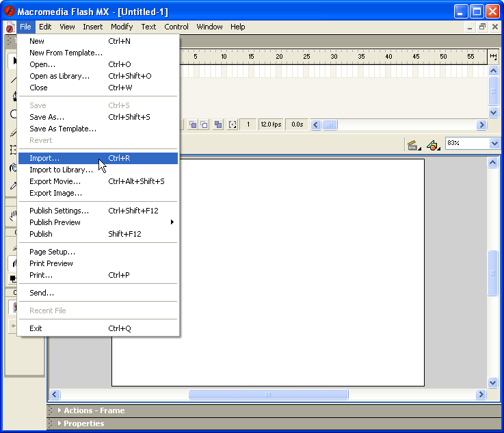504x433 pixels.
Task: Select the Line tool in toolbox
Action: point(13,80)
